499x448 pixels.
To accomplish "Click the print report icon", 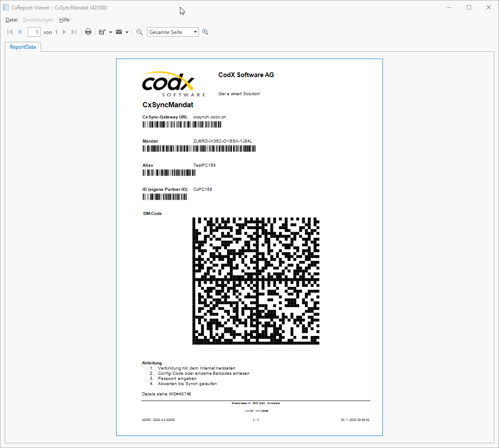I will [x=88, y=31].
